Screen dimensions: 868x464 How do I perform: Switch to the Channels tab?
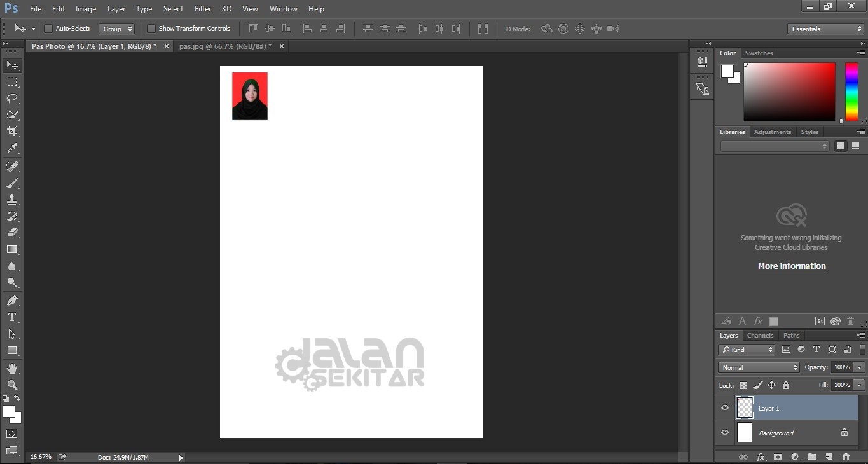(760, 336)
